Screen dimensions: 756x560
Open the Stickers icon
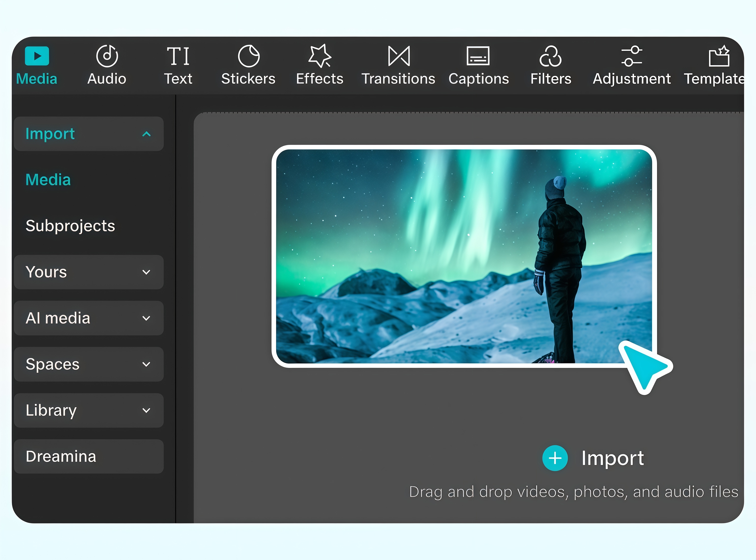[x=249, y=56]
